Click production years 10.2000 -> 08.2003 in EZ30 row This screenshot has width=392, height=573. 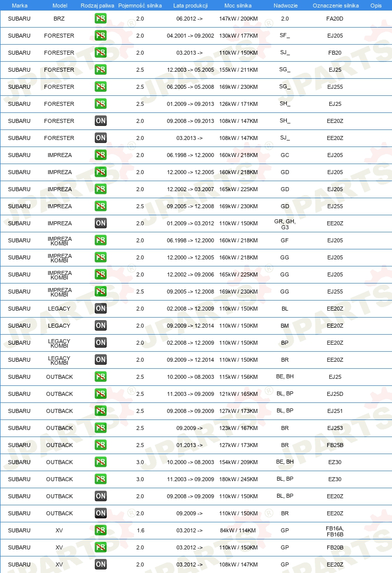pyautogui.click(x=190, y=462)
